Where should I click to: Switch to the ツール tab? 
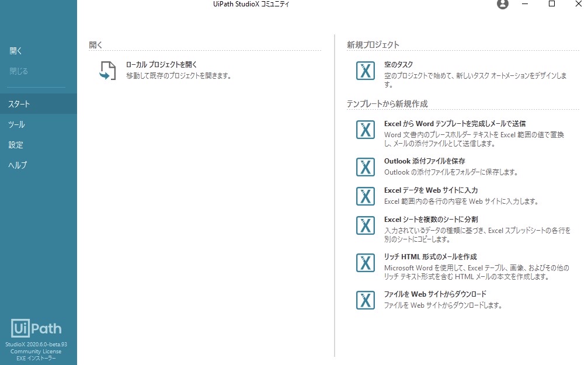39,124
